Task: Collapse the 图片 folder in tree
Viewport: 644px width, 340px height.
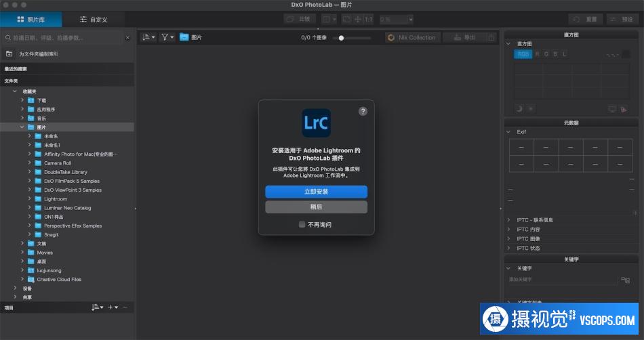Action: pos(22,127)
